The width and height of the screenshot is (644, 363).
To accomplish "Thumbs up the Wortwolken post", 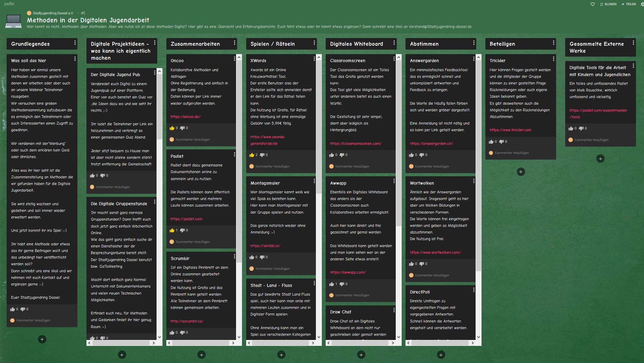I will pyautogui.click(x=411, y=264).
